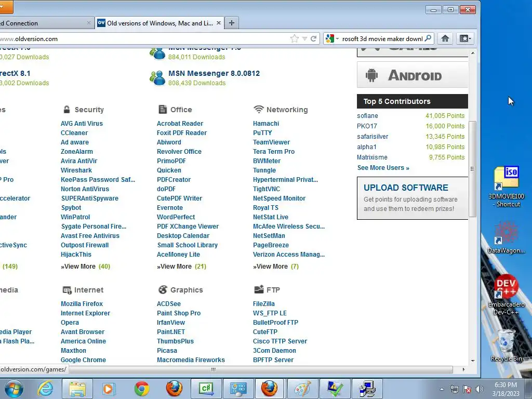Click the 6:30 PM taskbar clock
This screenshot has width=532, height=399.
point(506,389)
